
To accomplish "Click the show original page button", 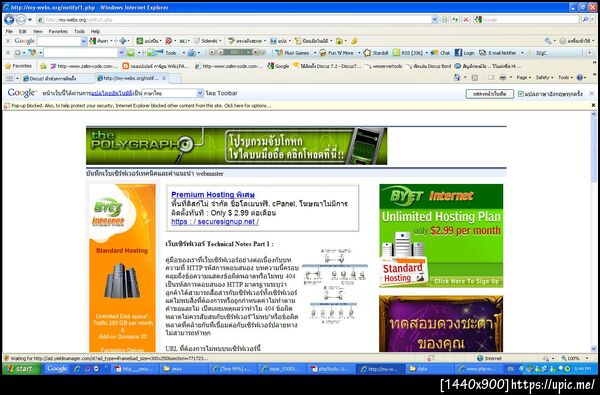I will 489,94.
